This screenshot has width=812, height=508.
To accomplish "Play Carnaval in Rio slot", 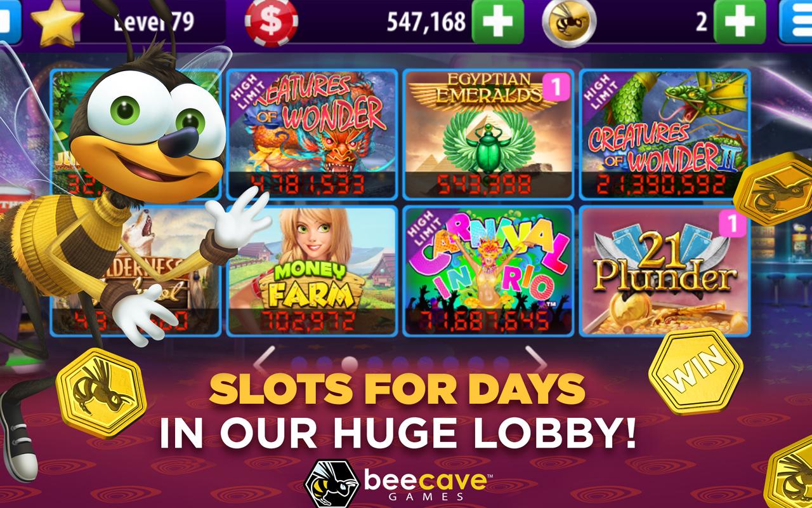I will [488, 271].
